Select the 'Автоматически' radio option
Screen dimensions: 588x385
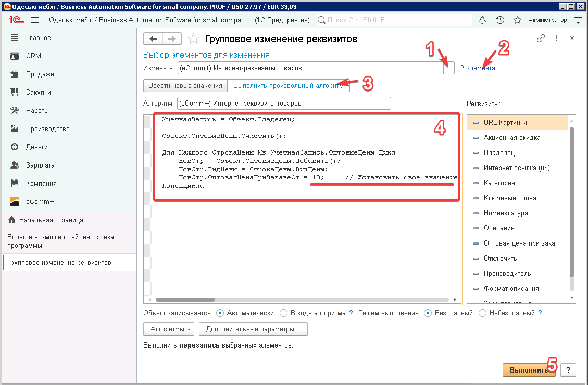pyautogui.click(x=220, y=313)
